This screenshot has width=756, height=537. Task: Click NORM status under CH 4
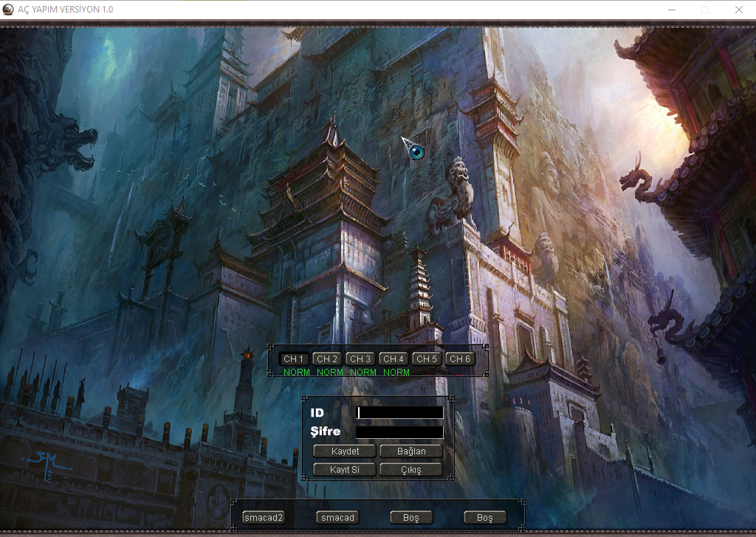pos(396,373)
